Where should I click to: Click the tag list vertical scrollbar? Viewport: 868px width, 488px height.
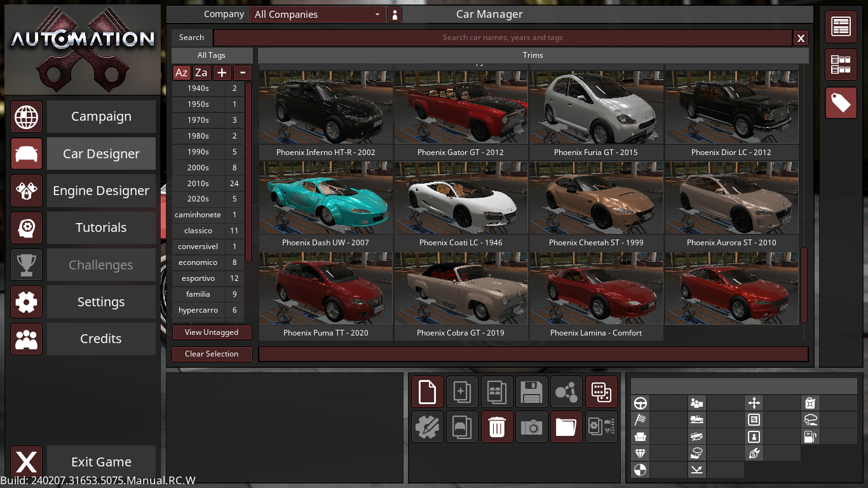click(x=248, y=172)
